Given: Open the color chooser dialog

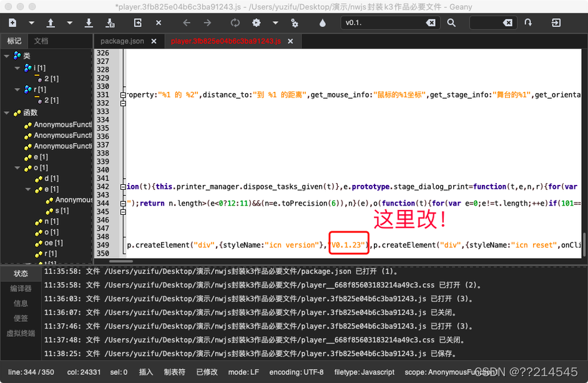Looking at the screenshot, I should click(323, 23).
